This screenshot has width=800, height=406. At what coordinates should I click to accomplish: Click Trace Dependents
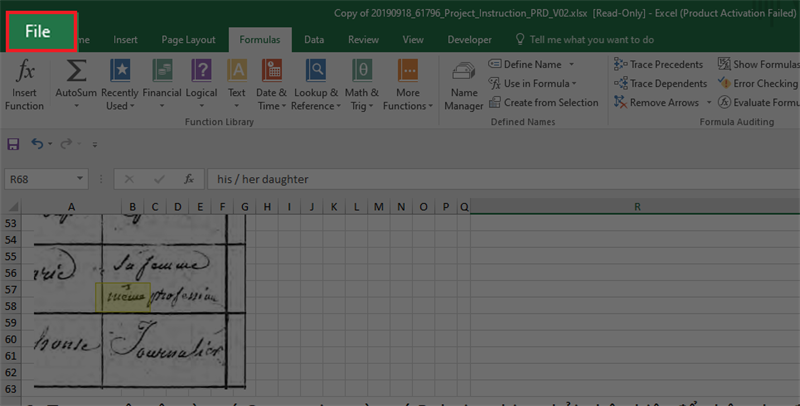tap(661, 83)
